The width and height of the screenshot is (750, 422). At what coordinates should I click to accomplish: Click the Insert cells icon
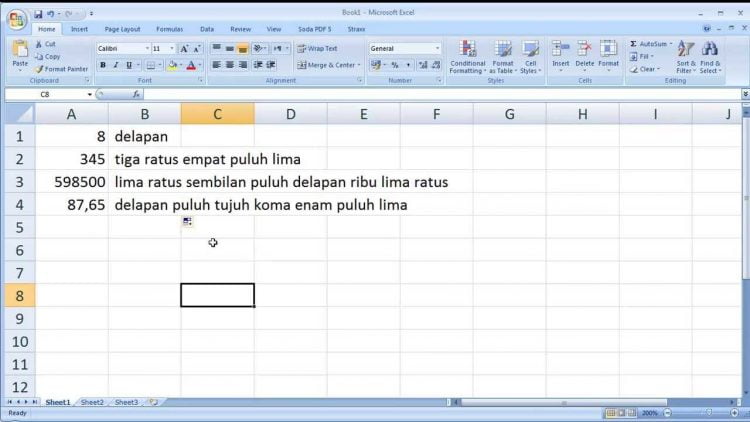tap(561, 49)
